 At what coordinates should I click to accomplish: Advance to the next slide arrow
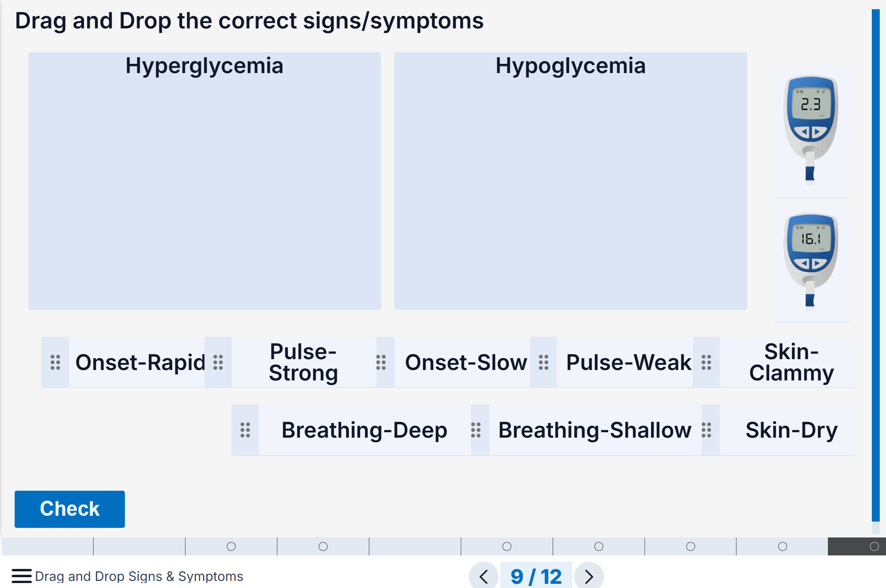[x=589, y=577]
